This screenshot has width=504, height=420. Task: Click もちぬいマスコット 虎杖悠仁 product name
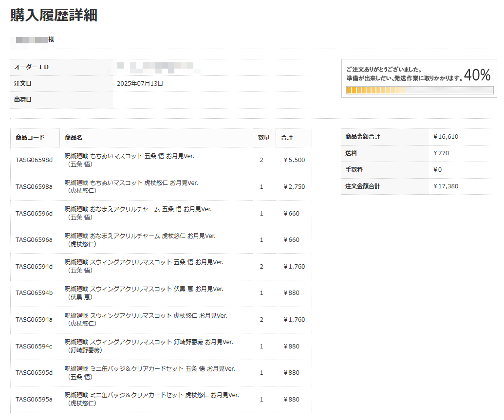(131, 187)
